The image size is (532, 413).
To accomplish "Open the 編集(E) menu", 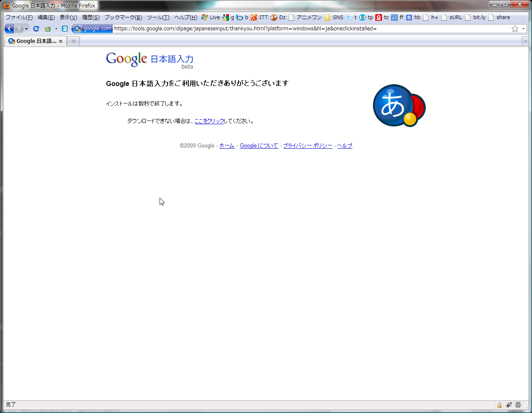I will 46,17.
